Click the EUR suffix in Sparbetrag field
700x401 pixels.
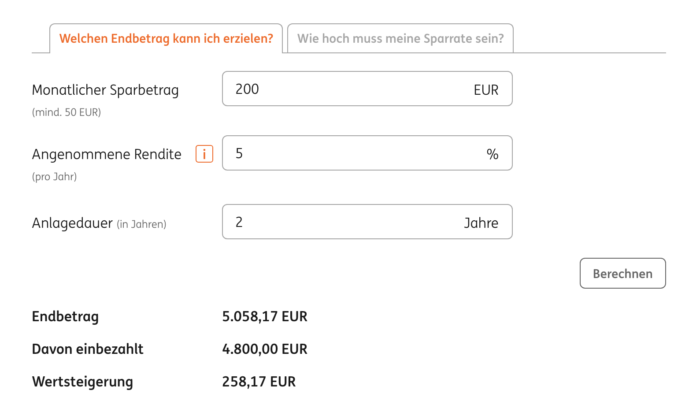(486, 90)
